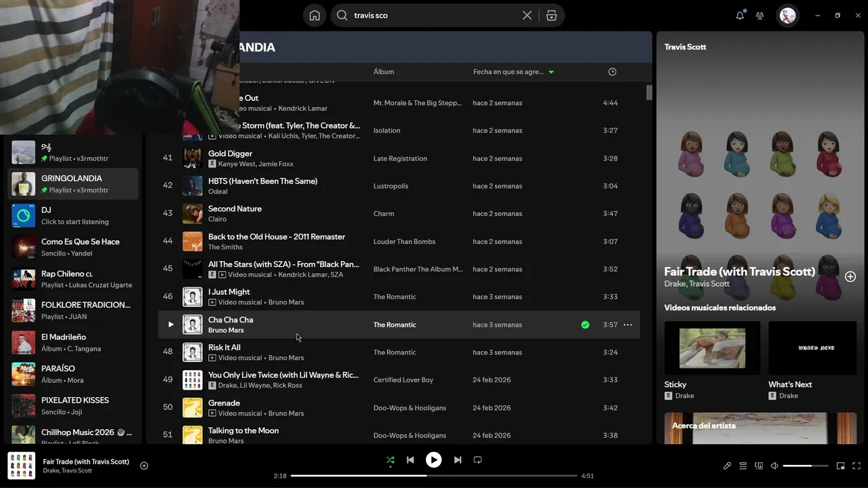Open artist link Odeal
The width and height of the screenshot is (868, 488).
coord(218,192)
